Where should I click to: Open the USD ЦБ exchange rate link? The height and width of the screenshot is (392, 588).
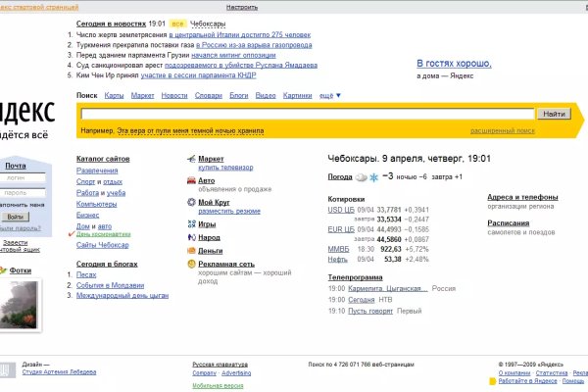(x=341, y=210)
